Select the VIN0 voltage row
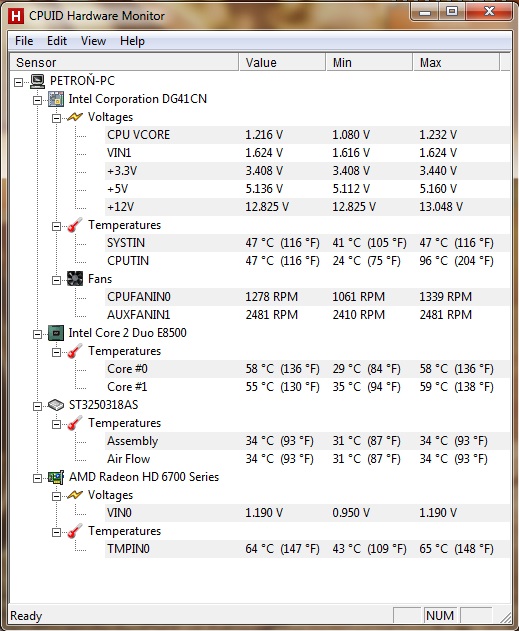This screenshot has width=519, height=631. 307,513
